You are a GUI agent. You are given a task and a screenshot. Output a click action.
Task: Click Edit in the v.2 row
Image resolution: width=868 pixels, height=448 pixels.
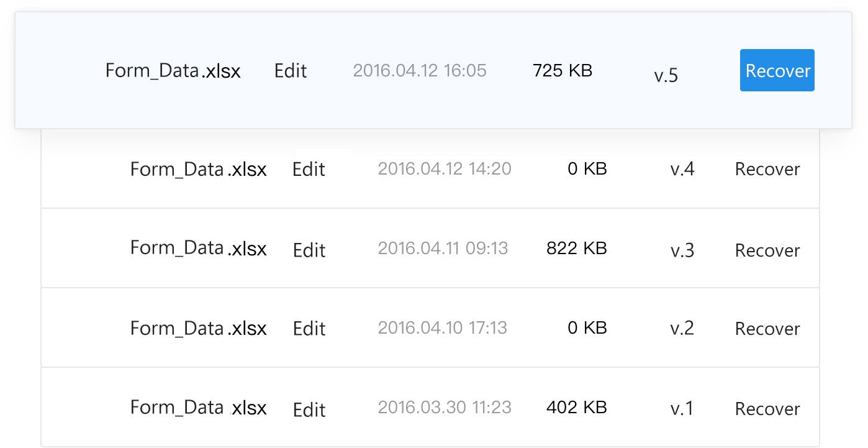point(309,329)
